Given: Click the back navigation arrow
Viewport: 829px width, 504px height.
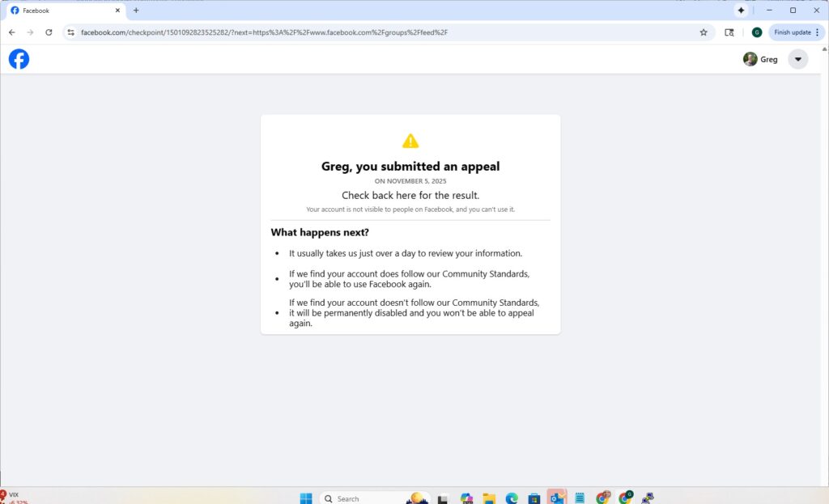Looking at the screenshot, I should tap(11, 32).
